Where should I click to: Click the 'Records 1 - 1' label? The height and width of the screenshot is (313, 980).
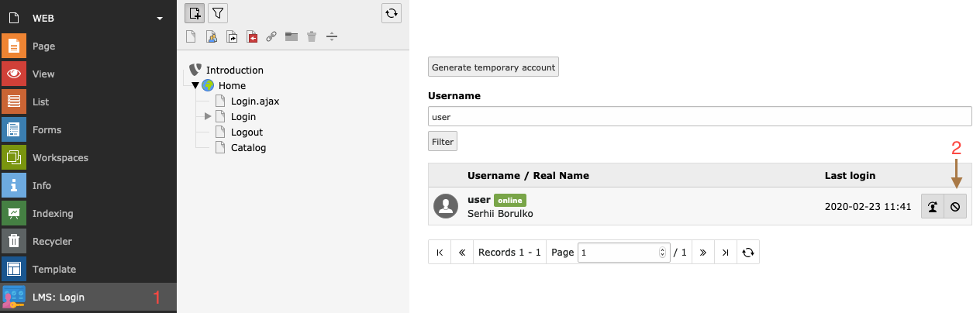pyautogui.click(x=509, y=253)
